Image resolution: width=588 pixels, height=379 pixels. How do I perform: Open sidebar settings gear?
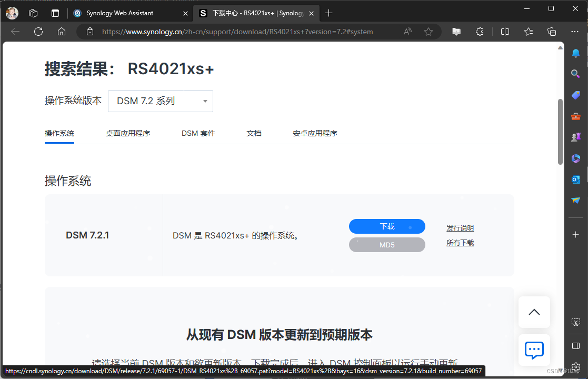click(575, 366)
